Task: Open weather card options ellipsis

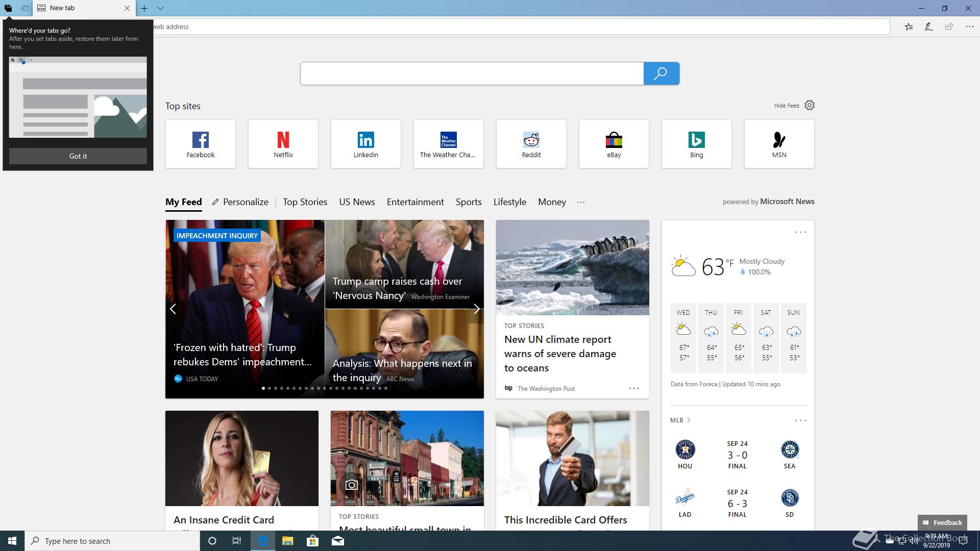Action: (x=800, y=232)
